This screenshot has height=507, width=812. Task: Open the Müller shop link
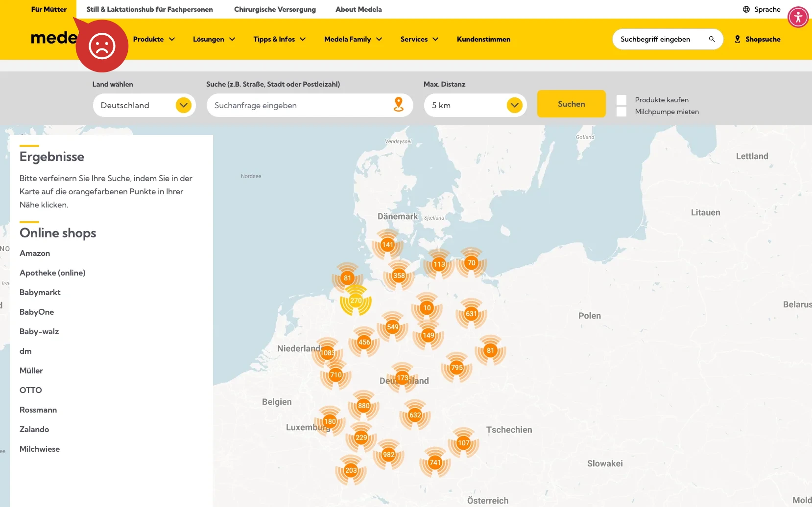click(x=31, y=370)
